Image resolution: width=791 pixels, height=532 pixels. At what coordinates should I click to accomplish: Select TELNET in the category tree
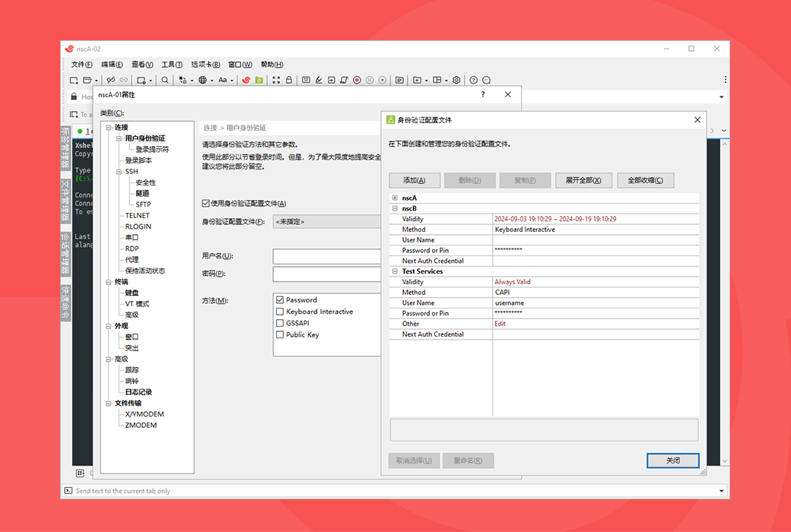(x=137, y=215)
